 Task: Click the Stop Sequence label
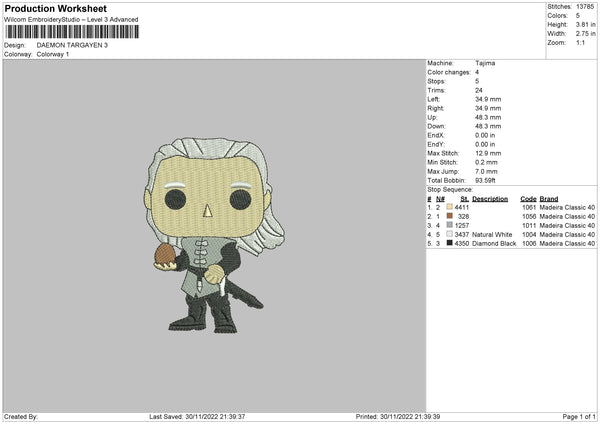pyautogui.click(x=450, y=189)
